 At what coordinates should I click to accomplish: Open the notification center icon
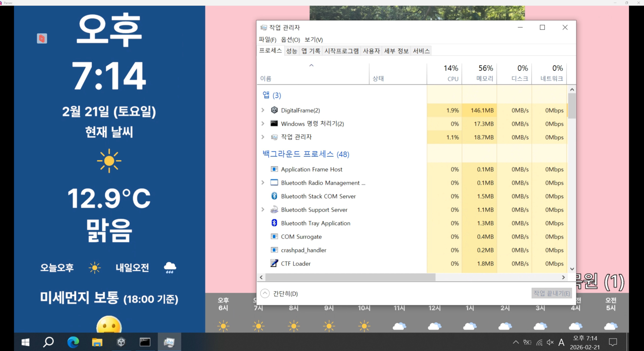coord(613,342)
